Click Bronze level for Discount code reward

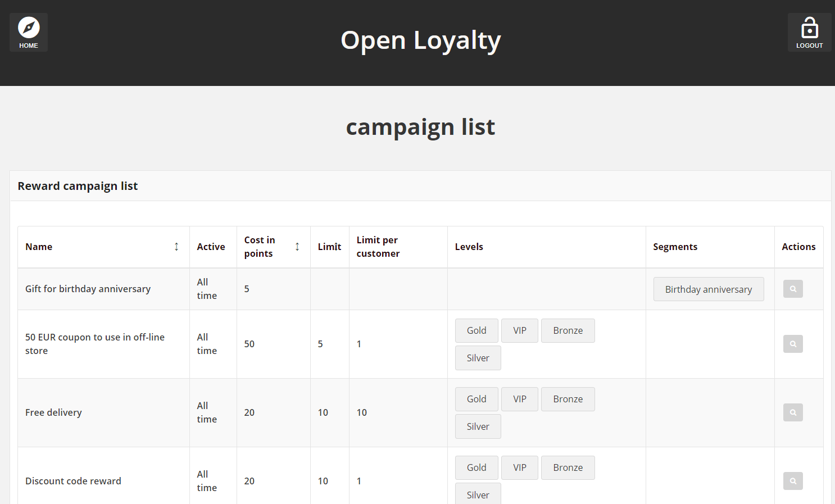coord(568,467)
